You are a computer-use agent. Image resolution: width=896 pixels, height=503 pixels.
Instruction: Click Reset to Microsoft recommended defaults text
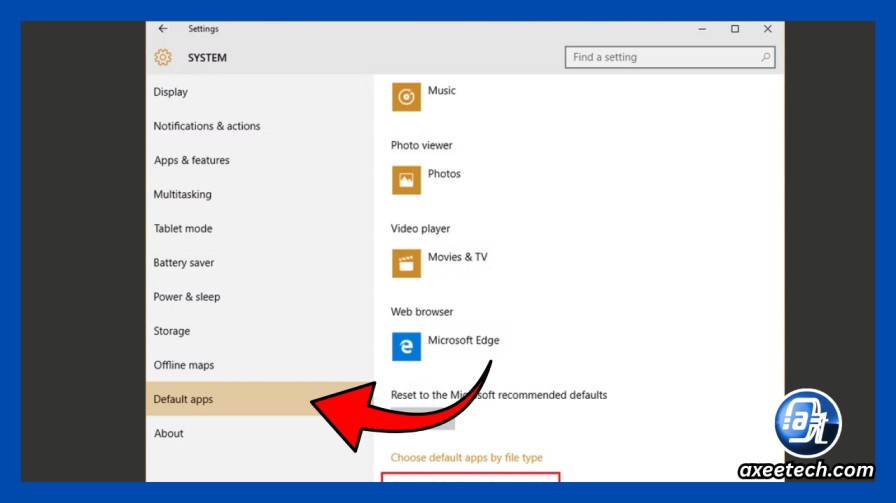point(499,395)
